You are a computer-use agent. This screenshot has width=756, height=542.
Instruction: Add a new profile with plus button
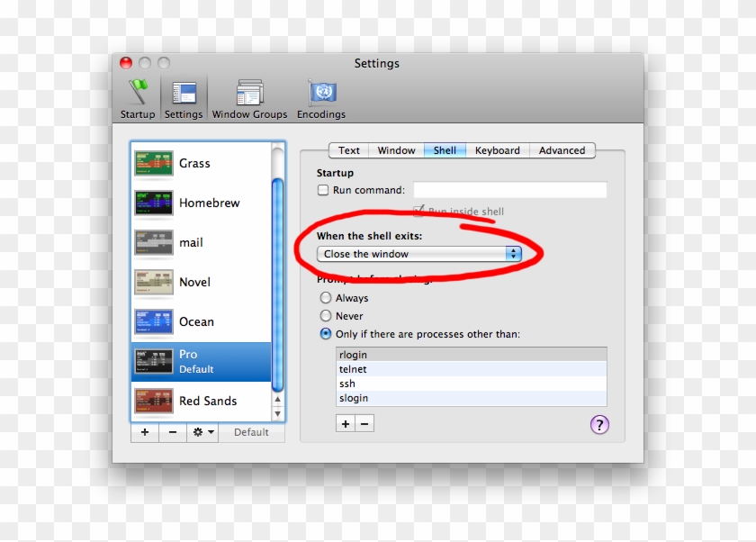145,432
